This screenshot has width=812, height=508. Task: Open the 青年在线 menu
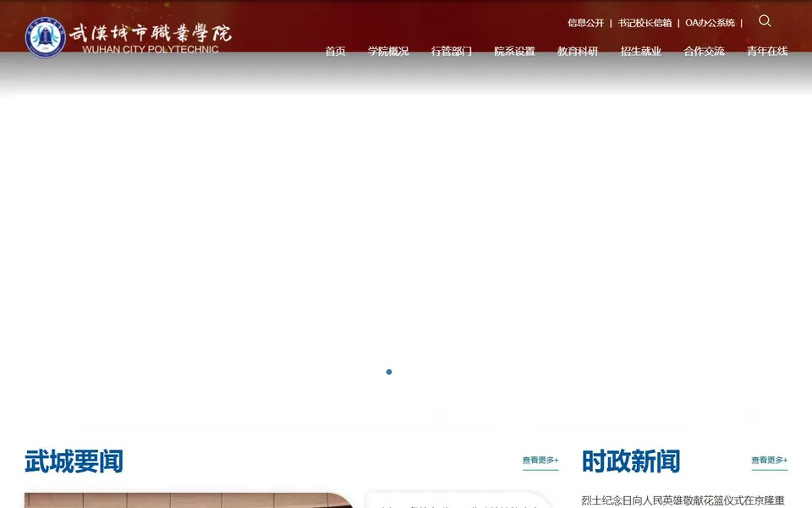(x=767, y=51)
